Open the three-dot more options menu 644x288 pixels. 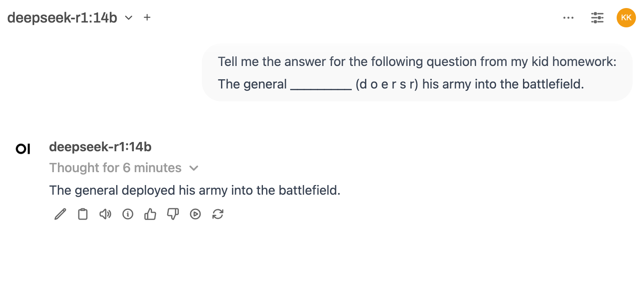tap(568, 18)
